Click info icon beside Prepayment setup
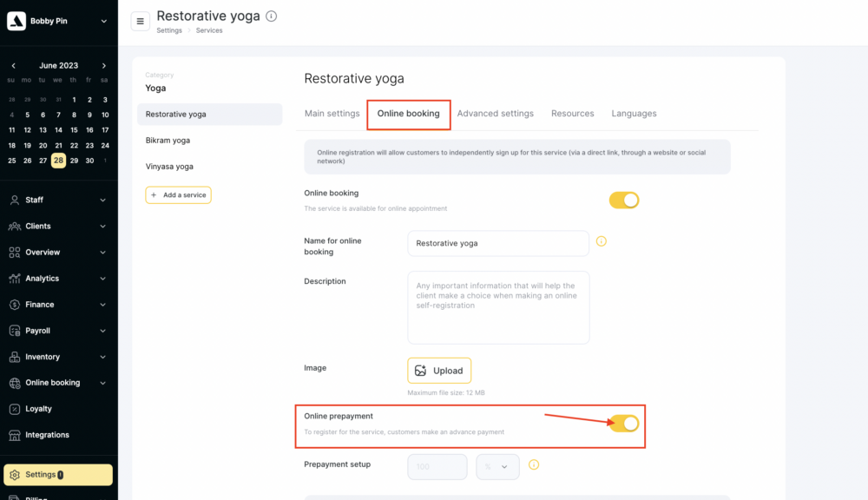 (534, 465)
